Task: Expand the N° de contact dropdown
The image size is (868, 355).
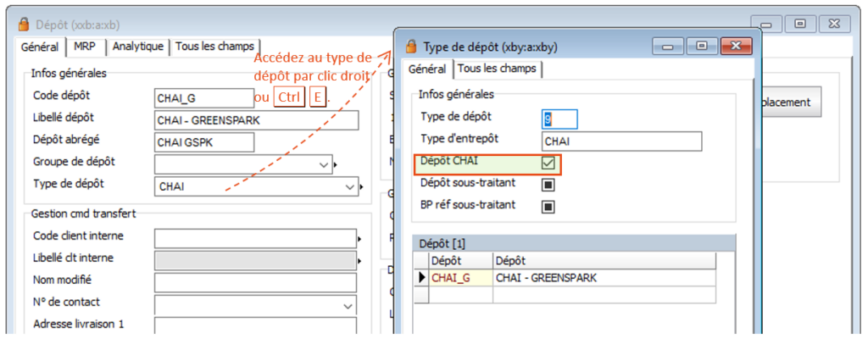Action: (x=348, y=305)
